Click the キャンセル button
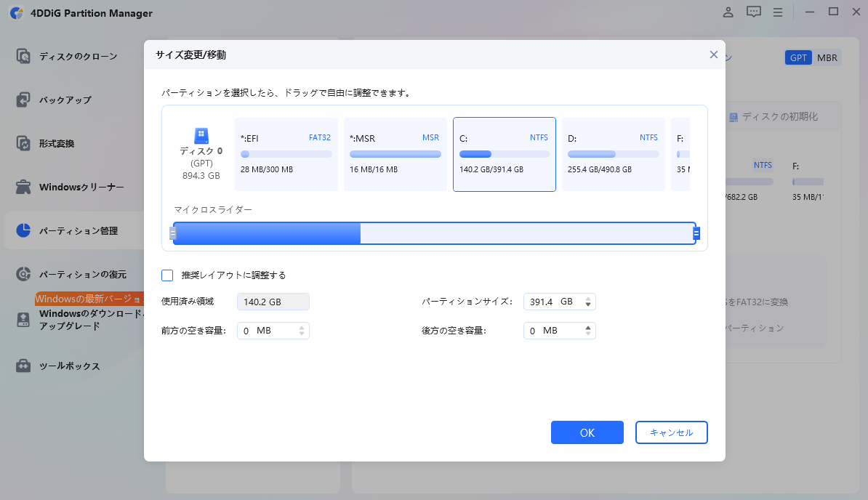The height and width of the screenshot is (500, 868). (671, 432)
